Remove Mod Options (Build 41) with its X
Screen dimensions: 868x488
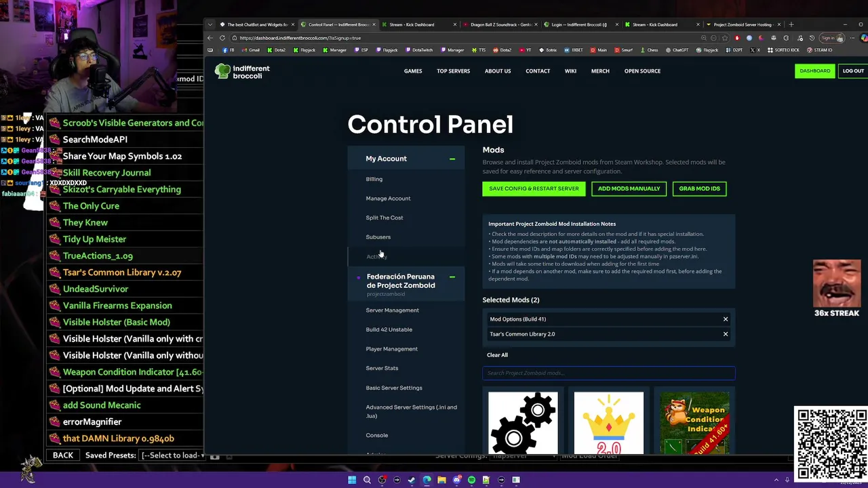(x=726, y=319)
